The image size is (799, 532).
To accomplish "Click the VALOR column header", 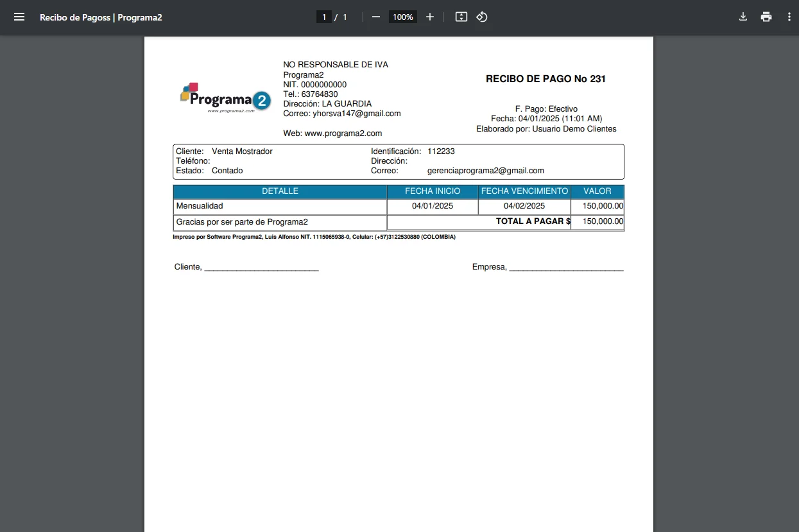I will [x=597, y=191].
